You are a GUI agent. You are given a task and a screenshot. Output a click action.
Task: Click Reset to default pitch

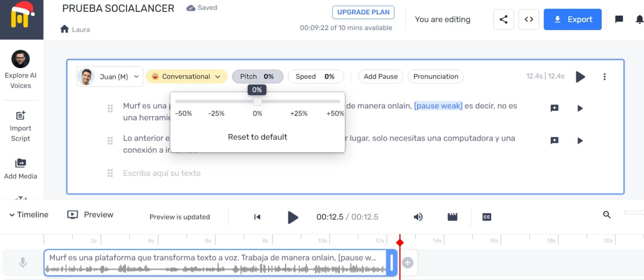(x=257, y=137)
